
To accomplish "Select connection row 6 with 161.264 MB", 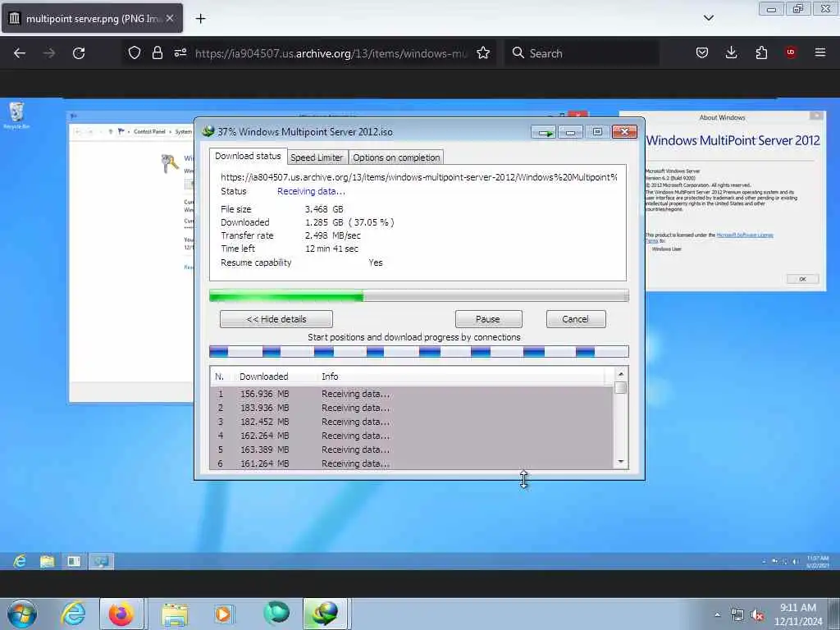I will click(412, 463).
